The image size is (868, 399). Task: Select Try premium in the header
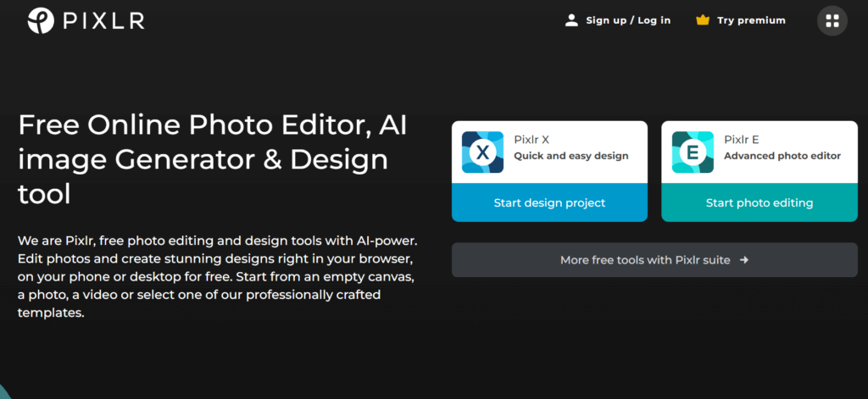[x=751, y=20]
